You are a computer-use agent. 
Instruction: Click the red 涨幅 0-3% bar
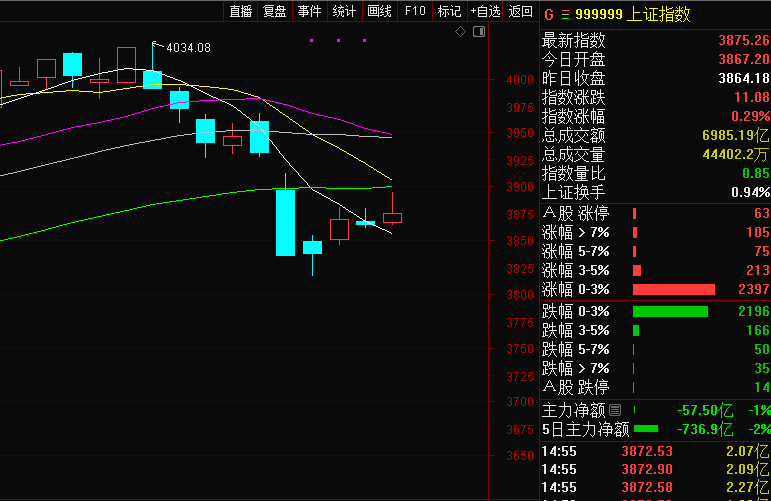674,289
